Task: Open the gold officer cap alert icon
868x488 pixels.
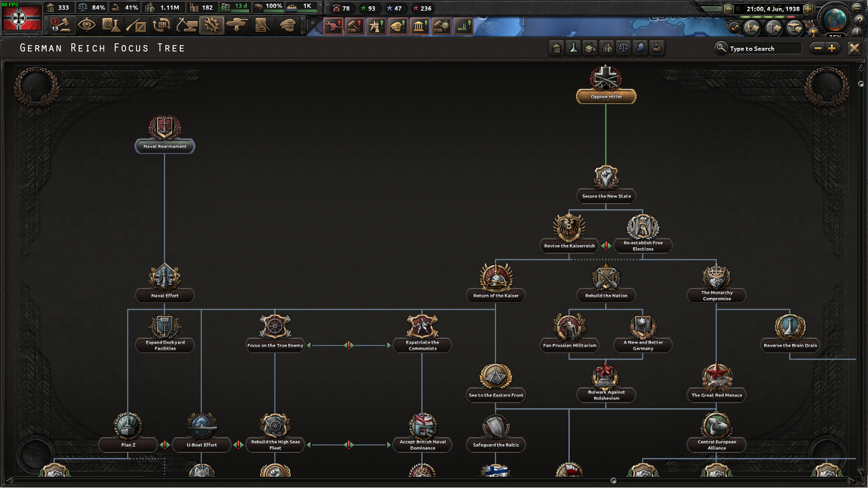Action: pos(398,26)
